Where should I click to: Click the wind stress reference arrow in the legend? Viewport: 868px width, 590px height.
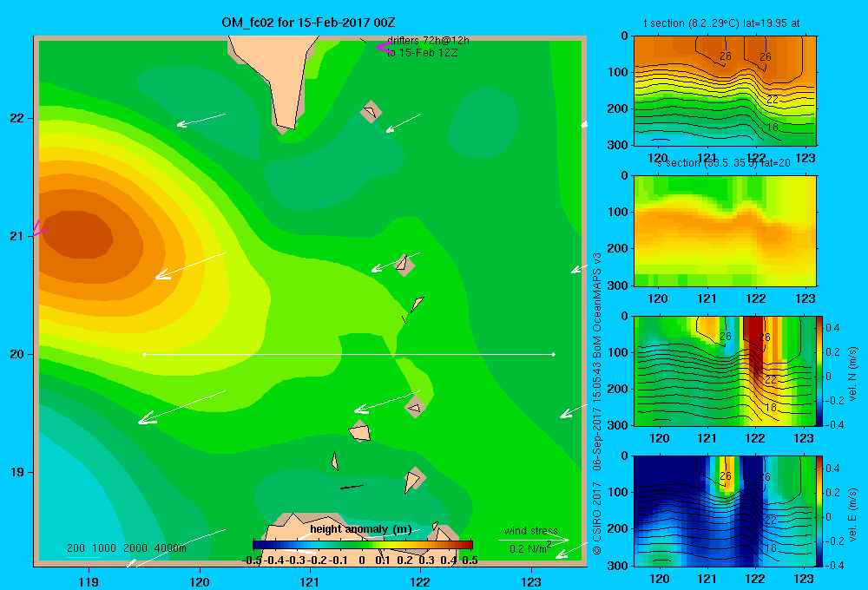pos(534,540)
